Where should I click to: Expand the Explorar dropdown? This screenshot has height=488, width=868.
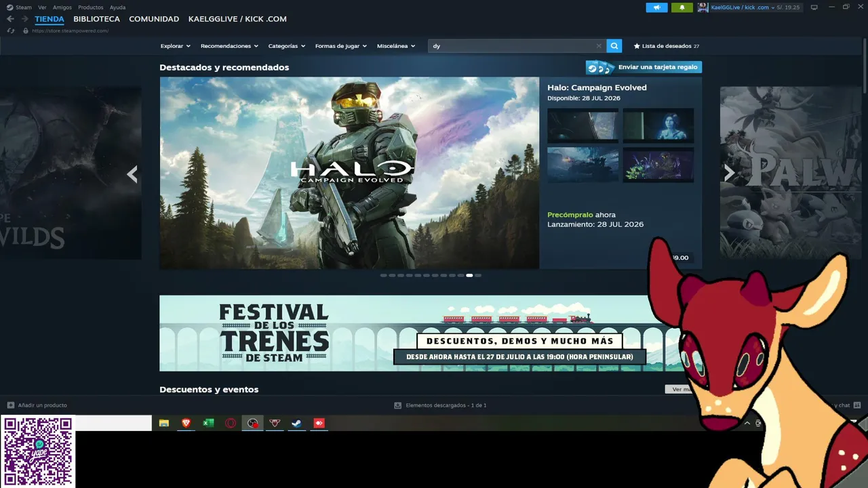pyautogui.click(x=176, y=46)
